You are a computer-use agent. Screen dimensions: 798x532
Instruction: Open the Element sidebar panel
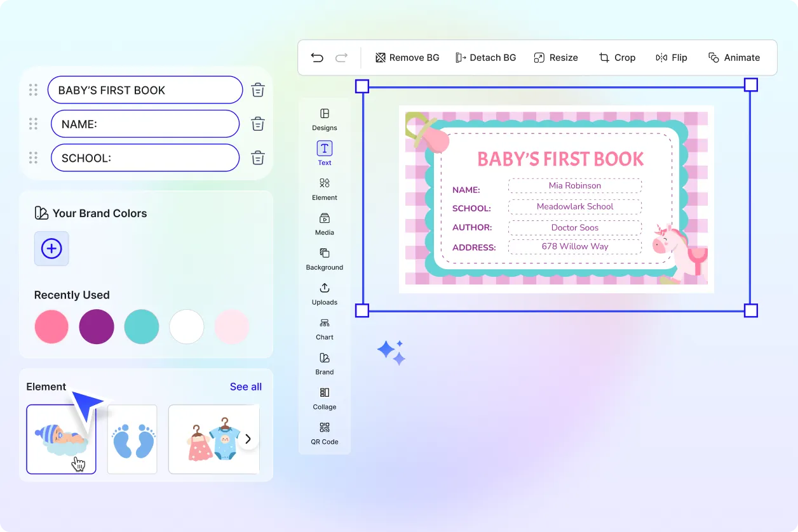325,189
